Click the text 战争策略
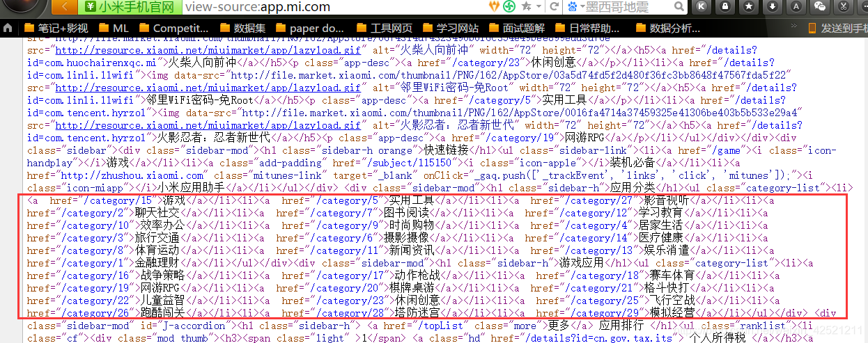868x343 pixels. (163, 276)
